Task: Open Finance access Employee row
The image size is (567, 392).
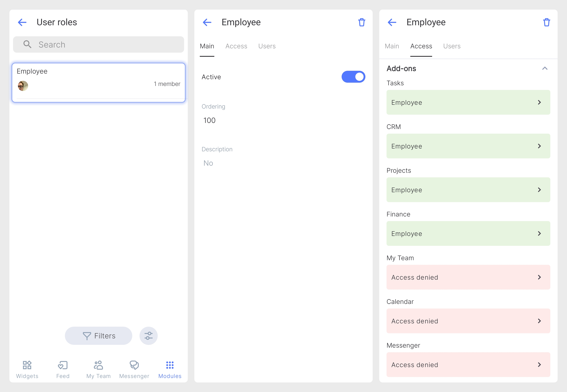Action: (x=468, y=234)
